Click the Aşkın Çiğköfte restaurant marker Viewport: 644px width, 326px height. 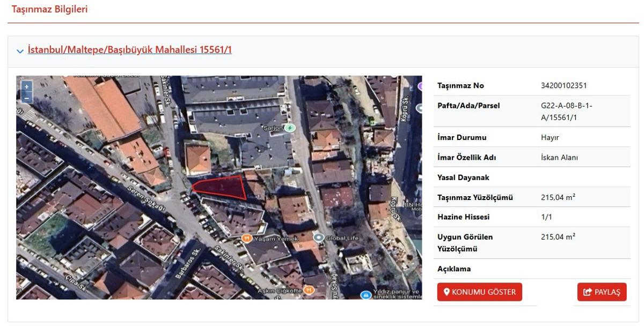(308, 290)
